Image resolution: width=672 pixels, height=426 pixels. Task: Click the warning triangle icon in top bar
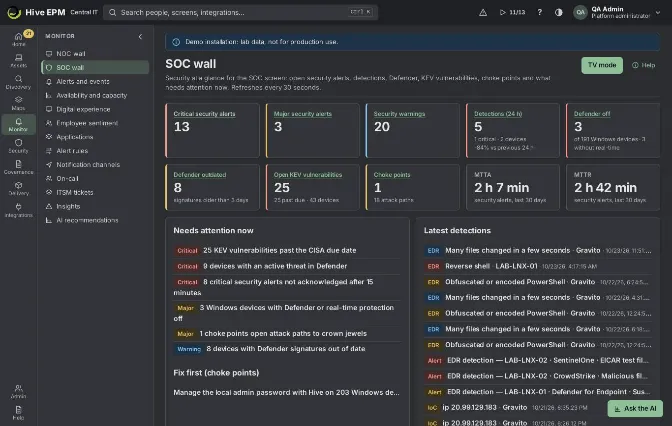[483, 12]
